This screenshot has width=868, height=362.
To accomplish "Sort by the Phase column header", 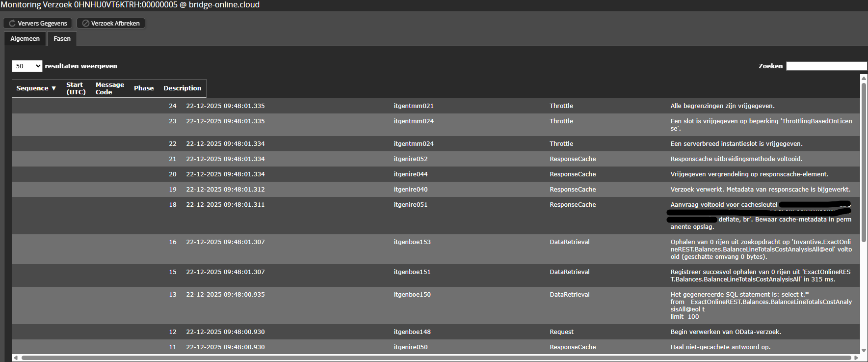I will (x=144, y=88).
